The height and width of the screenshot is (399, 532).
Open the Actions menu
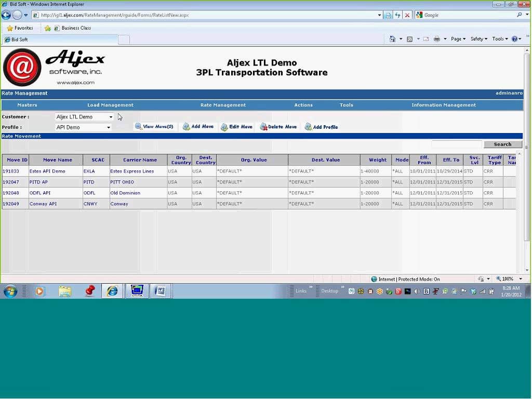[x=303, y=105]
